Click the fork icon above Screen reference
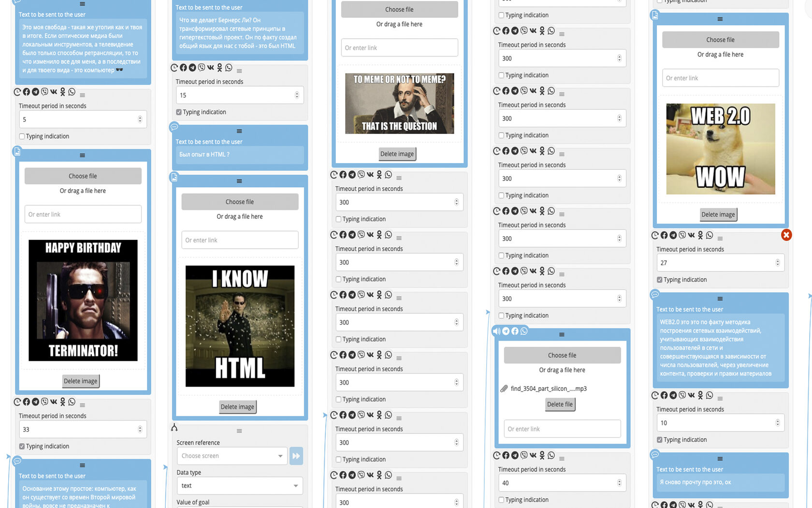The height and width of the screenshot is (508, 812). [174, 427]
